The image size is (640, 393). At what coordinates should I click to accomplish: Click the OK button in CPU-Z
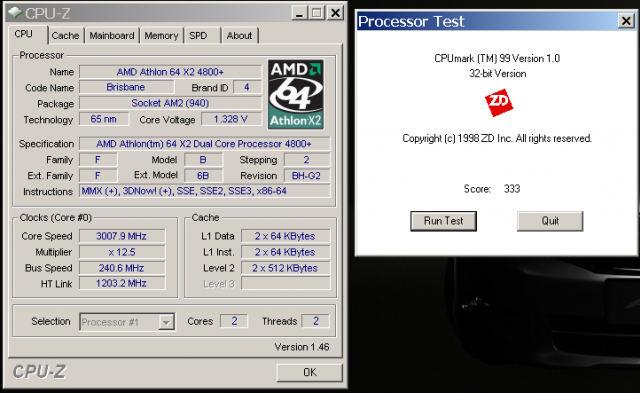click(x=309, y=372)
